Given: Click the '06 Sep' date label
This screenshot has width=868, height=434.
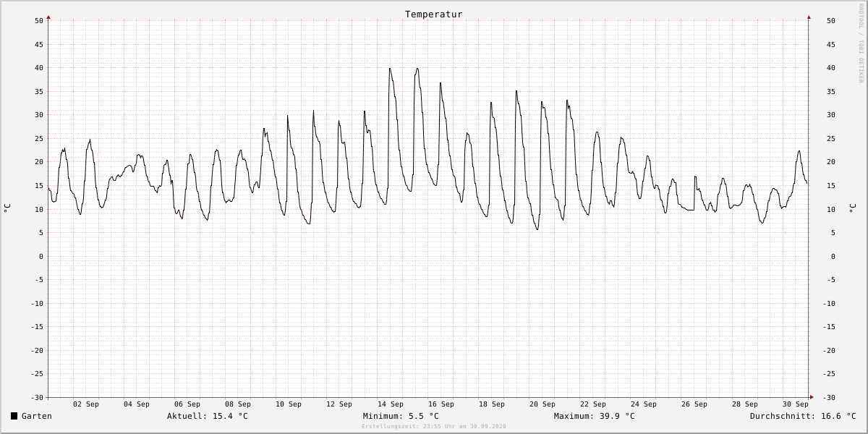Looking at the screenshot, I should (x=187, y=404).
